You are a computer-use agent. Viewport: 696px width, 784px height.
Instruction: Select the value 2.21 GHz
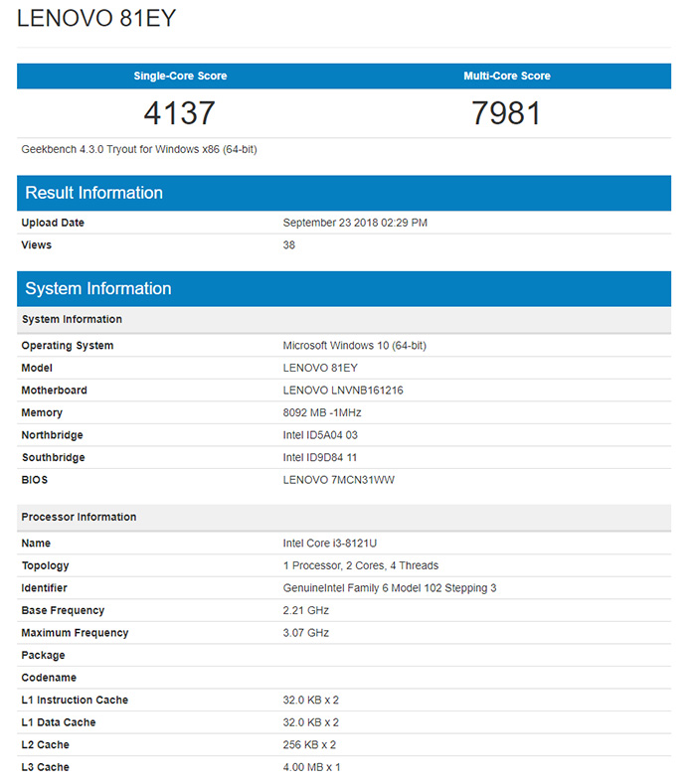click(x=305, y=610)
